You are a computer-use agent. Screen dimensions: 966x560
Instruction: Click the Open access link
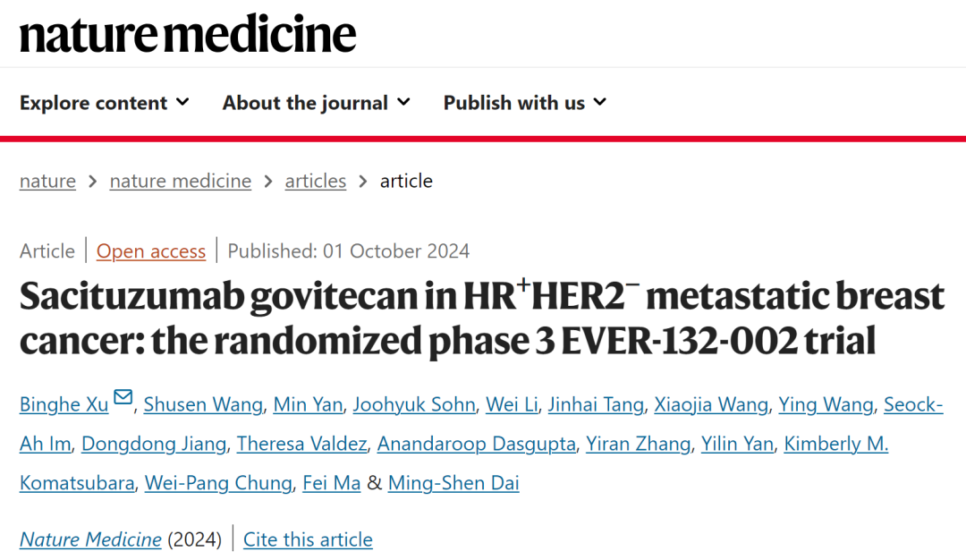(x=151, y=251)
